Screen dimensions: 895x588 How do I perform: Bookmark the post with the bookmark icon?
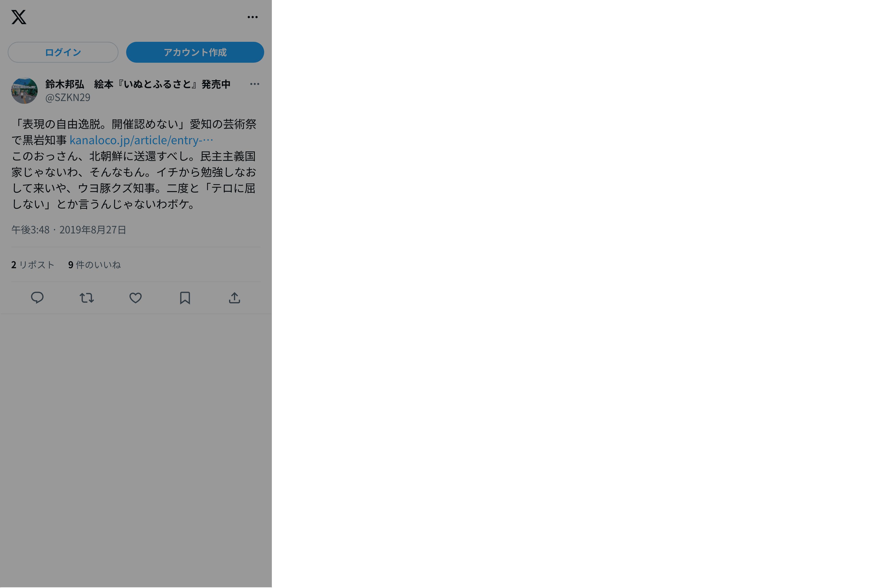pyautogui.click(x=185, y=298)
